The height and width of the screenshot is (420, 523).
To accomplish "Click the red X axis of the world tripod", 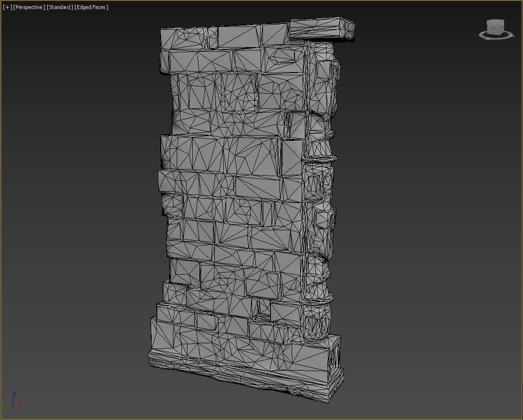I will 18,404.
